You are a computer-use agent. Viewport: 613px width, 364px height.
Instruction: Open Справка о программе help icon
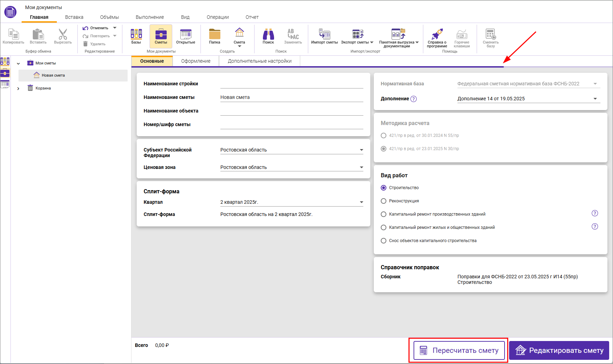click(437, 37)
